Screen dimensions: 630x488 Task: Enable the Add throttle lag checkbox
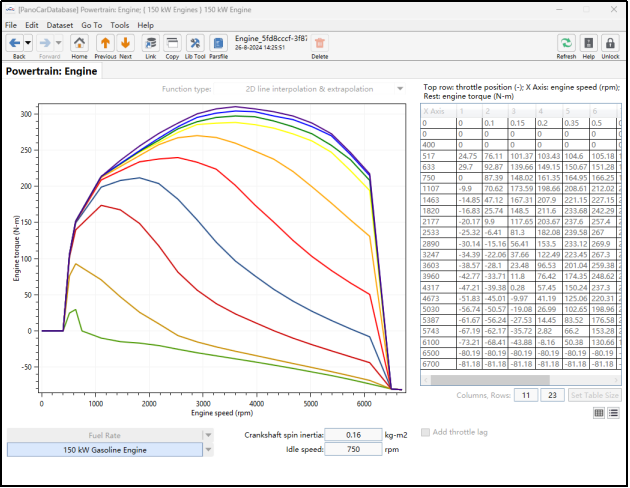pyautogui.click(x=425, y=432)
